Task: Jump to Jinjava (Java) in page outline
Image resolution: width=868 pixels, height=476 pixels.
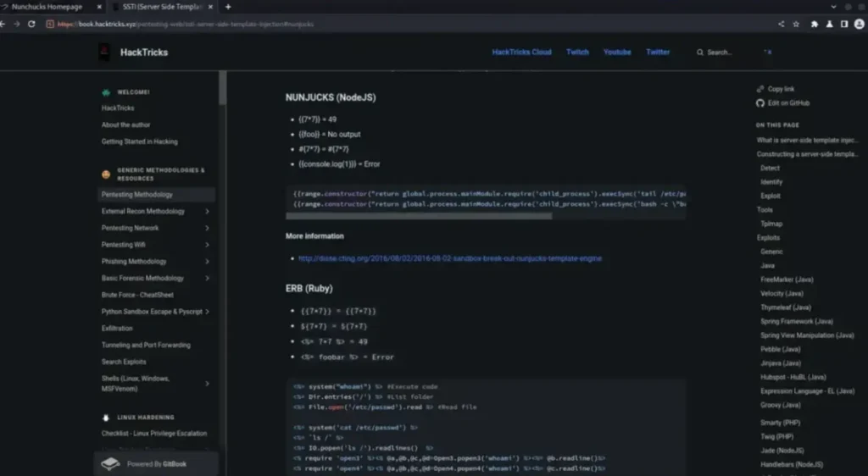Action: 781,363
